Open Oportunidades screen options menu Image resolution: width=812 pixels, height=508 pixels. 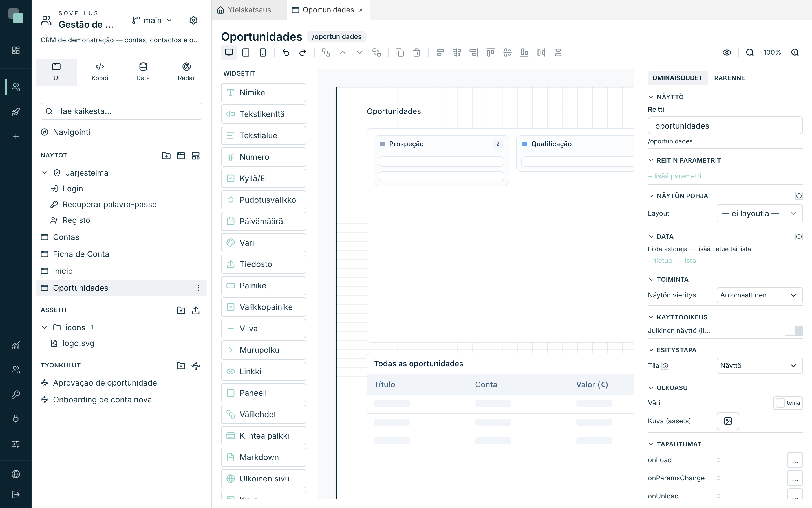point(198,288)
